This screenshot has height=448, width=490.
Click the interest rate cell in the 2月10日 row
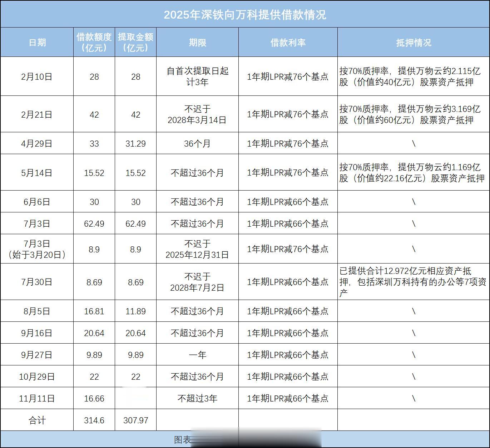pos(288,77)
